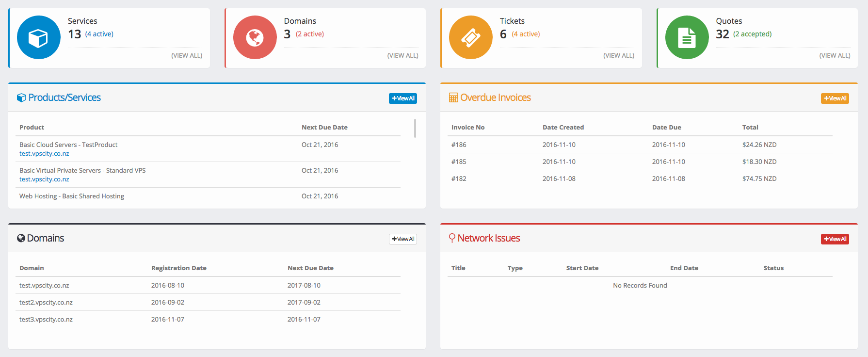Open test.vpscity.co.nz link under Basic Cloud Servers

(x=44, y=154)
